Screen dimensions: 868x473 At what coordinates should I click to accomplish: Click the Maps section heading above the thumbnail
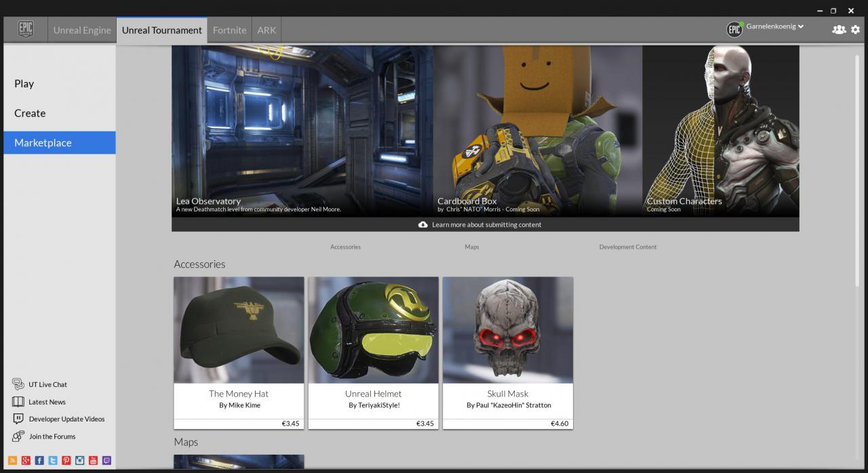click(x=186, y=442)
